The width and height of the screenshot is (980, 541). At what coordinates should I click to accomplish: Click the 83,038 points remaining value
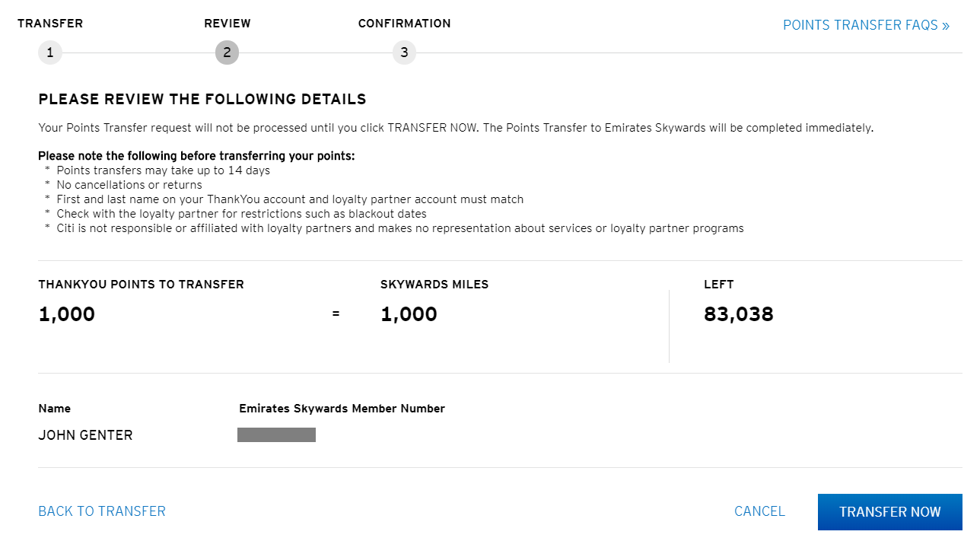point(738,313)
